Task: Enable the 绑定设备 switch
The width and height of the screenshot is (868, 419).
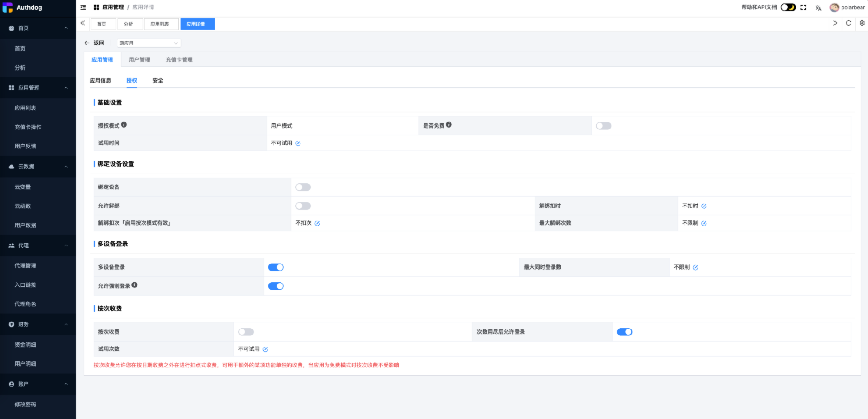Action: [303, 187]
